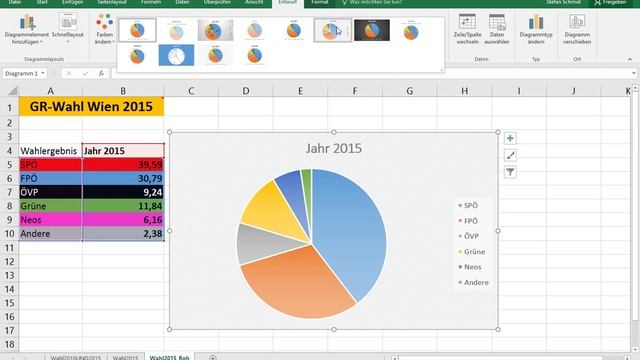Open the Name Box dropdown arrow
The width and height of the screenshot is (640, 360).
43,73
